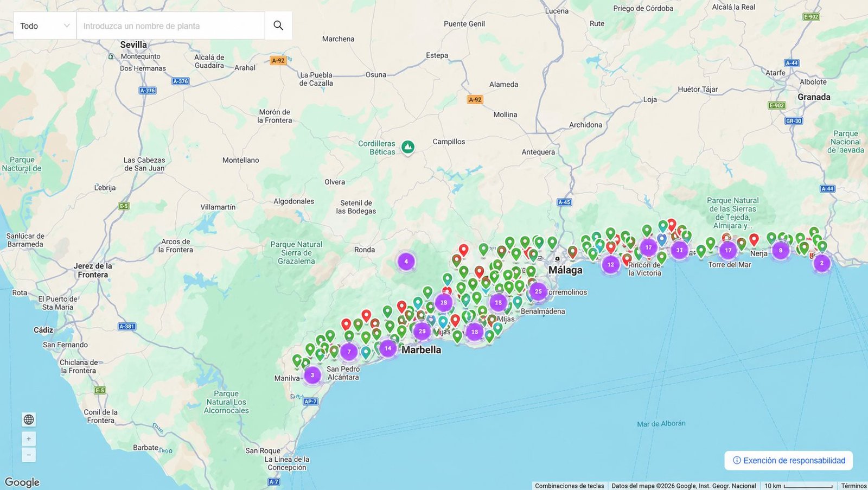Click the magnifying glass search button

click(278, 26)
